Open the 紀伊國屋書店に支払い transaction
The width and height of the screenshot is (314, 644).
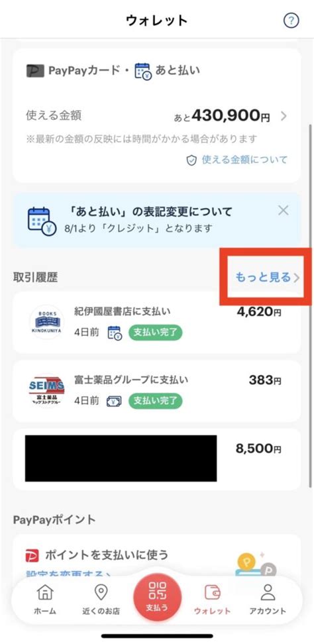[157, 323]
